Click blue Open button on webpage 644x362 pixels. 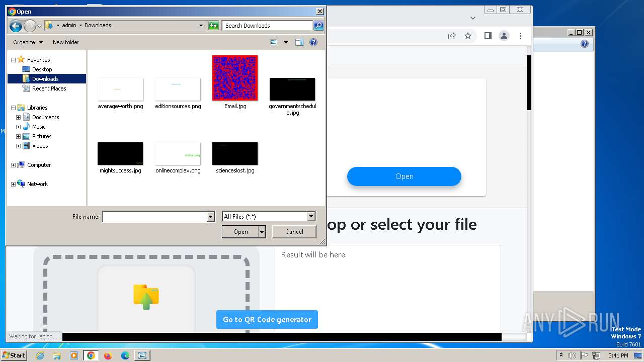coord(404,176)
